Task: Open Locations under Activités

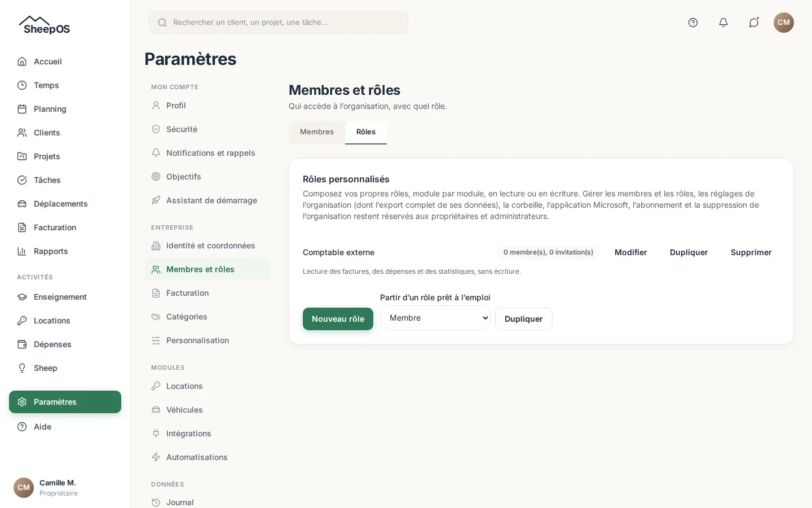Action: click(65, 321)
